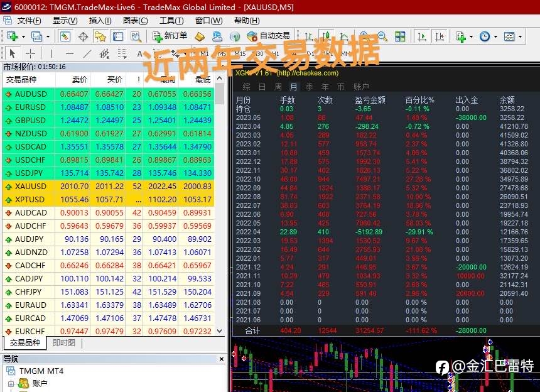Click the community/accounts people icon in toolbar
The width and height of the screenshot is (540, 392).
(x=217, y=36)
